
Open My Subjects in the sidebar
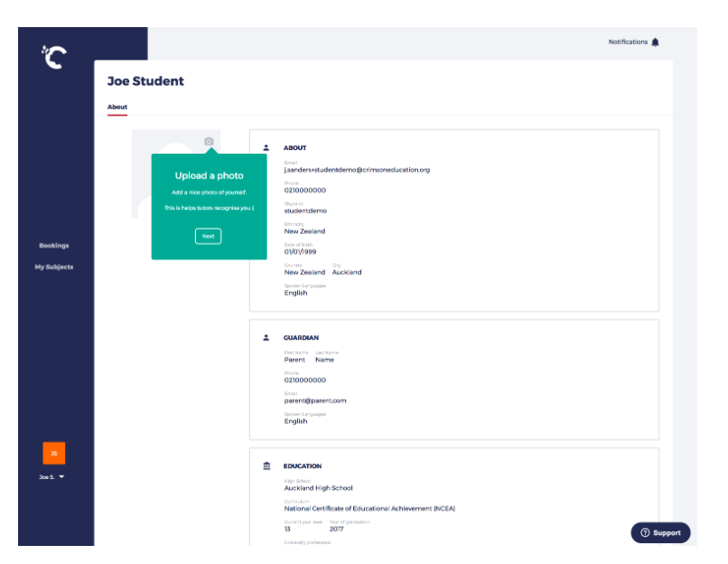[x=53, y=268]
